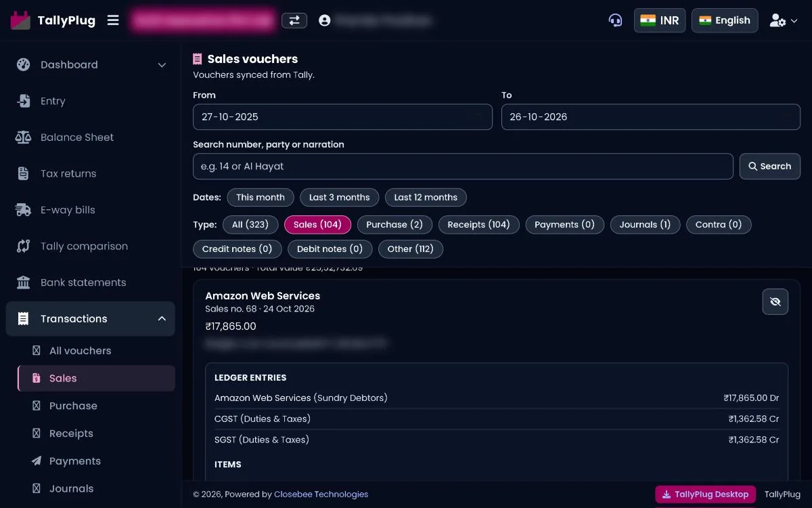Viewport: 812px width, 508px height.
Task: Select type All (323)
Action: click(x=250, y=225)
